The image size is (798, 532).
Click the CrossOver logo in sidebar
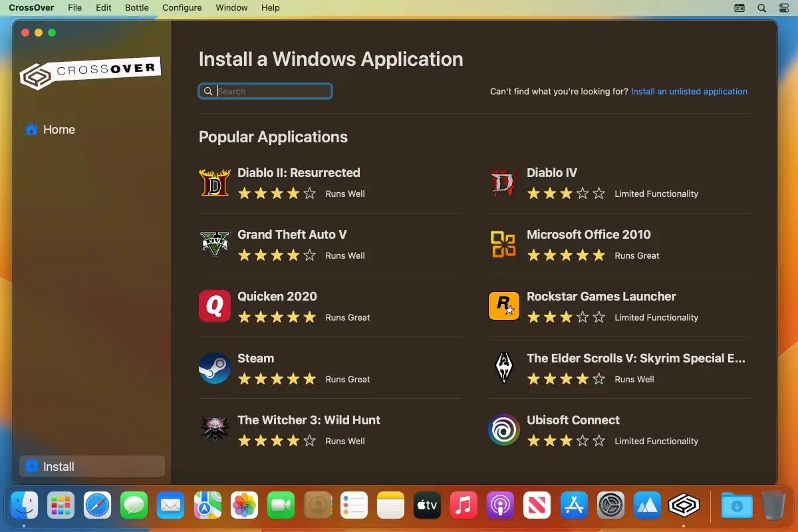click(91, 73)
